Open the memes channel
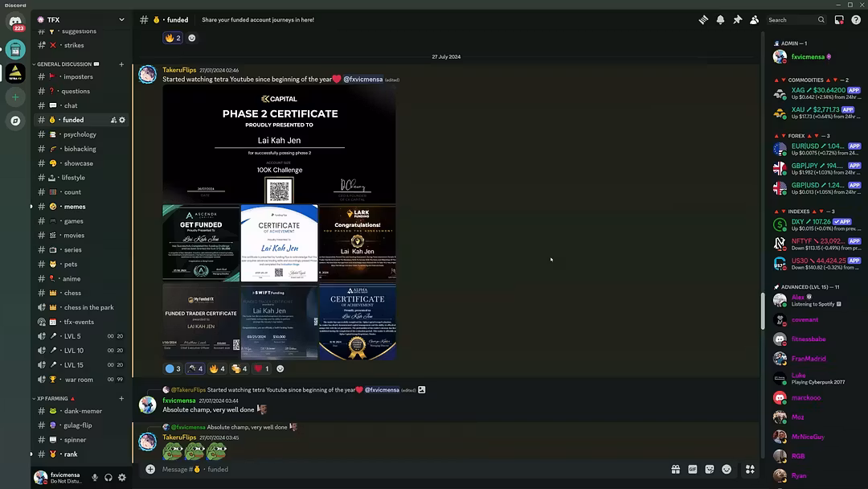868x489 pixels. (75, 207)
